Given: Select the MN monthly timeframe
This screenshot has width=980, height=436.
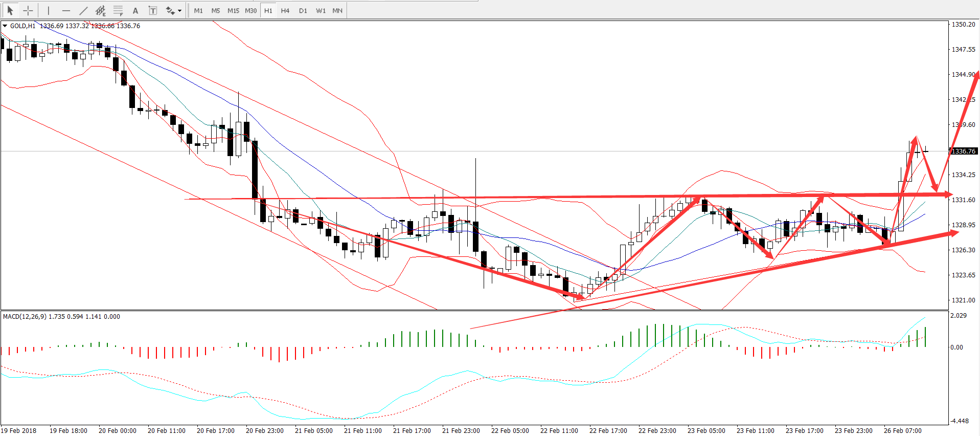Looking at the screenshot, I should [x=337, y=10].
